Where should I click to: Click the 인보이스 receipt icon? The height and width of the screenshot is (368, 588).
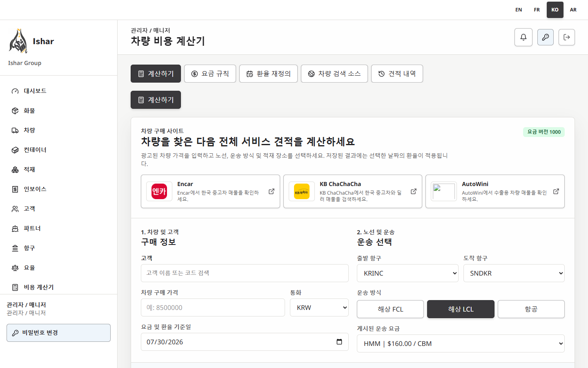[x=15, y=189]
